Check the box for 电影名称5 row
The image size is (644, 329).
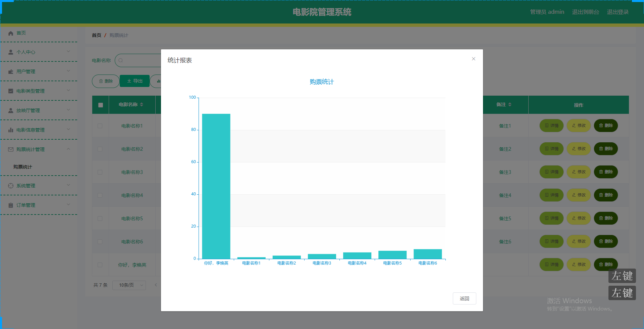(100, 219)
